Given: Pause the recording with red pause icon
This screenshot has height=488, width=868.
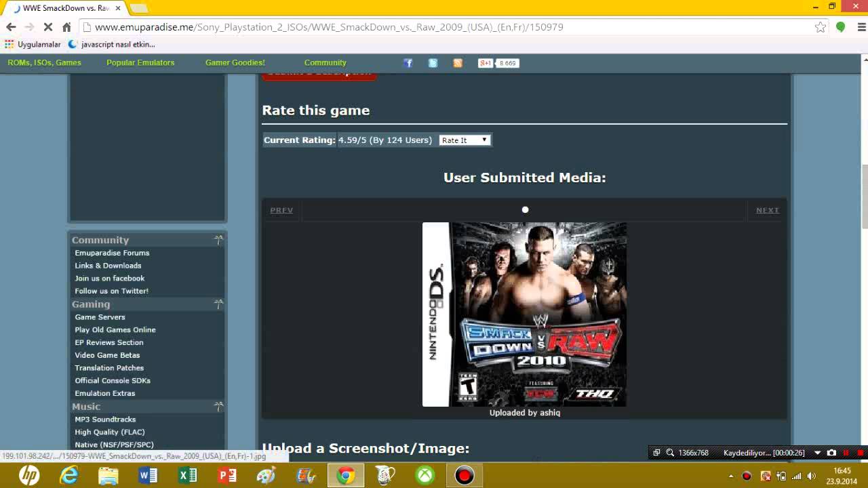Looking at the screenshot, I should click(x=846, y=453).
